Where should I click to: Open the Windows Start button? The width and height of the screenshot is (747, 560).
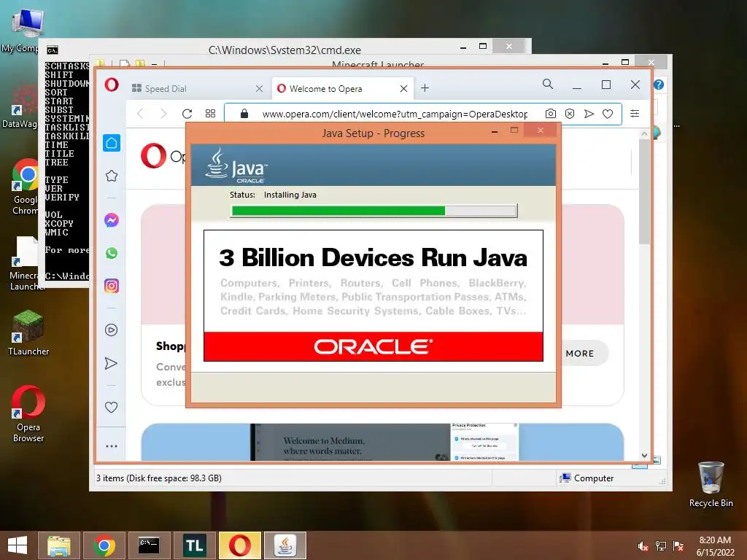18,545
